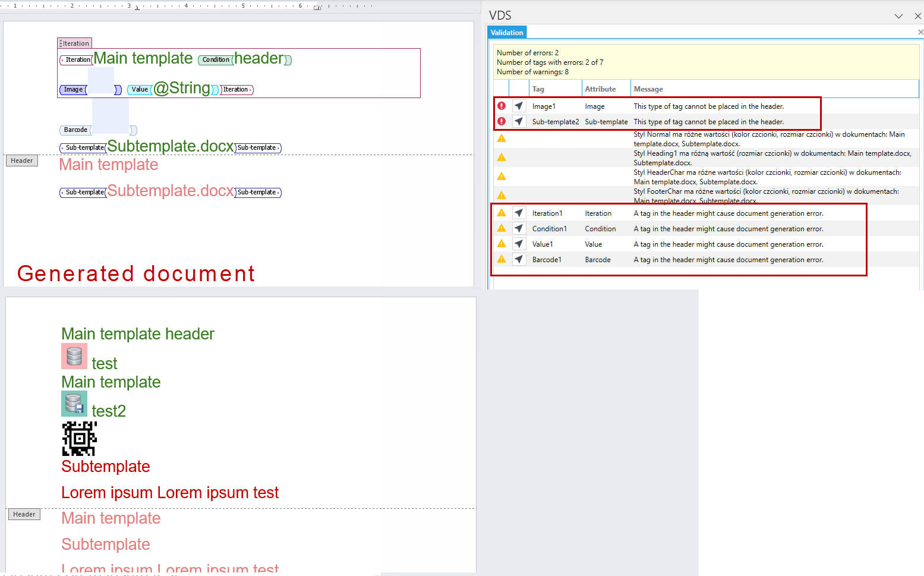Jump to the Sub-template2 tag via its arrow icon
924x576 pixels.
tap(519, 121)
